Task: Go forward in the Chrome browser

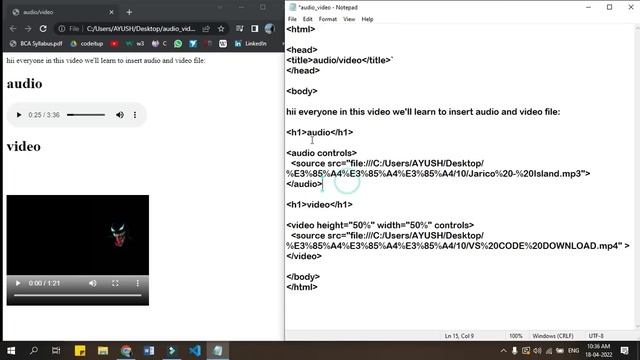Action: tap(28, 29)
